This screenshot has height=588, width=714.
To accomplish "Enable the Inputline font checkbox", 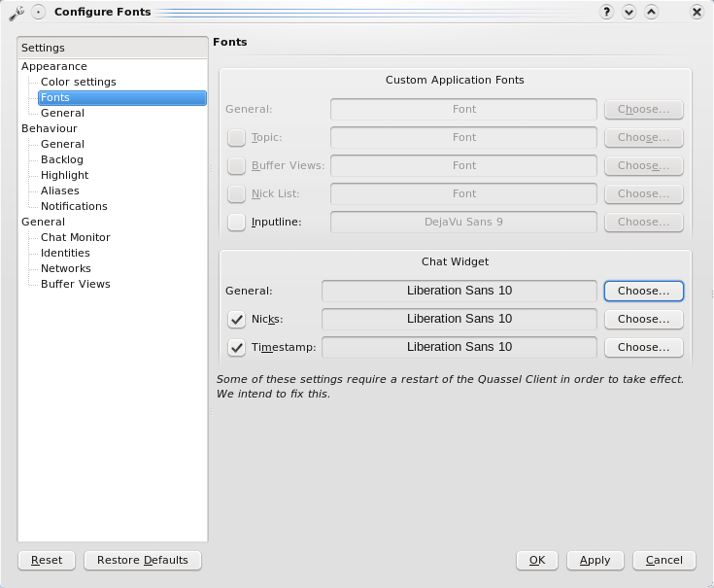I will coord(236,222).
